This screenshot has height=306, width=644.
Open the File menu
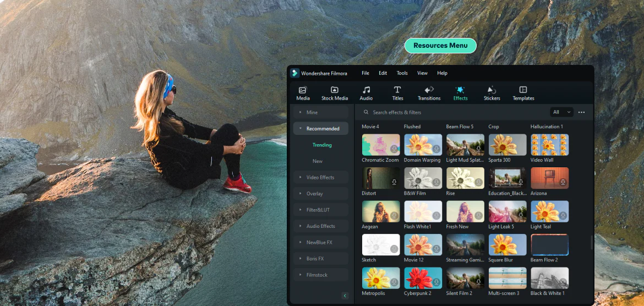pyautogui.click(x=365, y=73)
